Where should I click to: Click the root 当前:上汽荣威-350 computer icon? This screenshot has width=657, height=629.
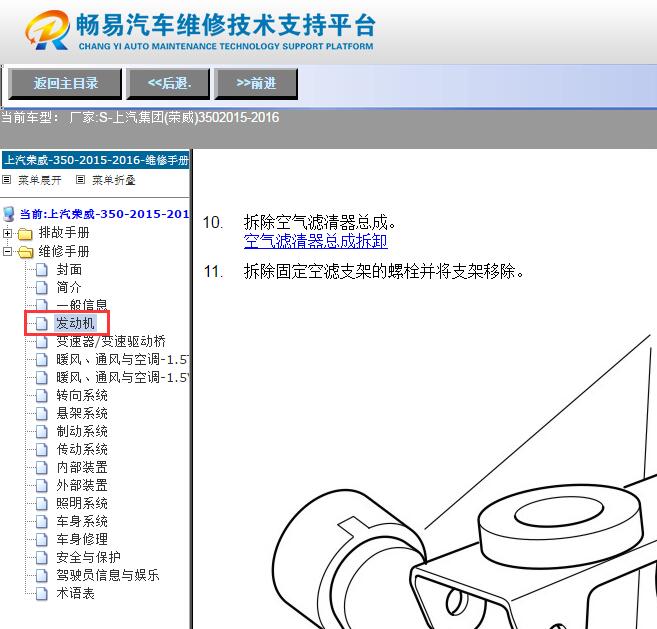point(9,214)
